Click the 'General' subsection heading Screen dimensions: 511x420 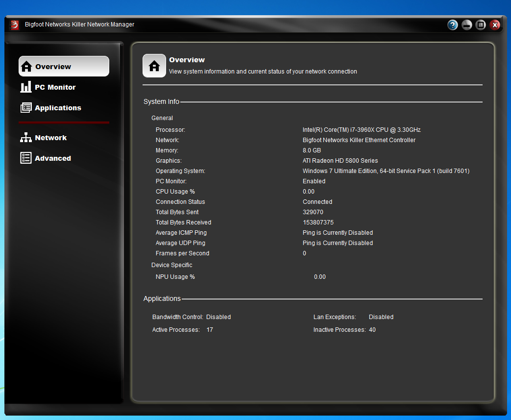tap(162, 118)
